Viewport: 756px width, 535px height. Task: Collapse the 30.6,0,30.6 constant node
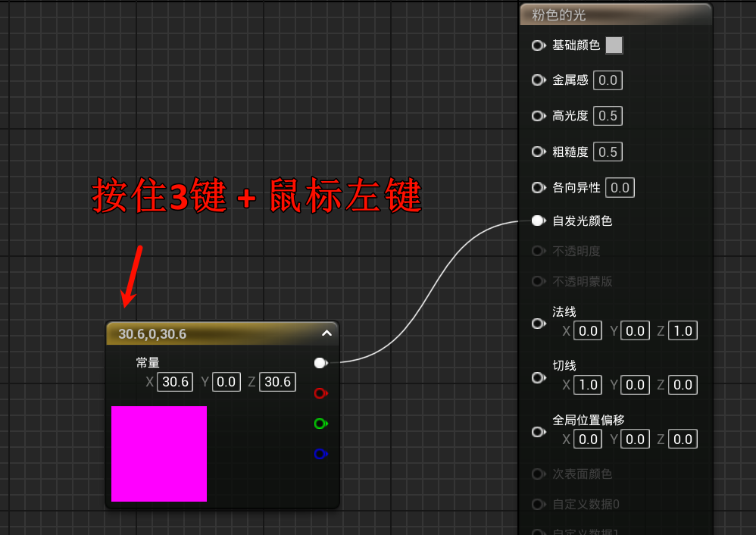pyautogui.click(x=326, y=333)
